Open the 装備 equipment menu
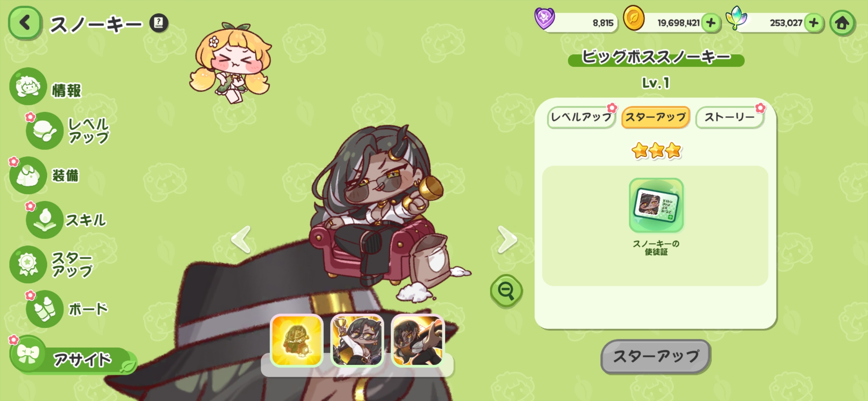Image resolution: width=868 pixels, height=401 pixels. pos(45,175)
